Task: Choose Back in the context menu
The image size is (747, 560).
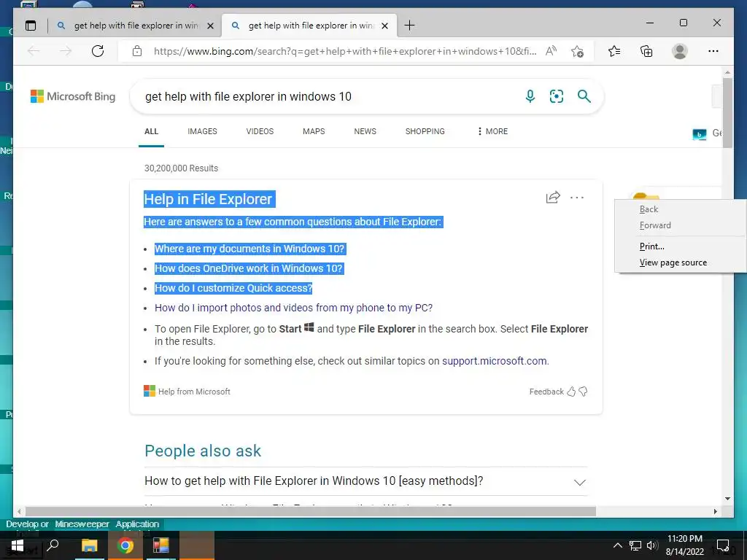Action: tap(681, 209)
